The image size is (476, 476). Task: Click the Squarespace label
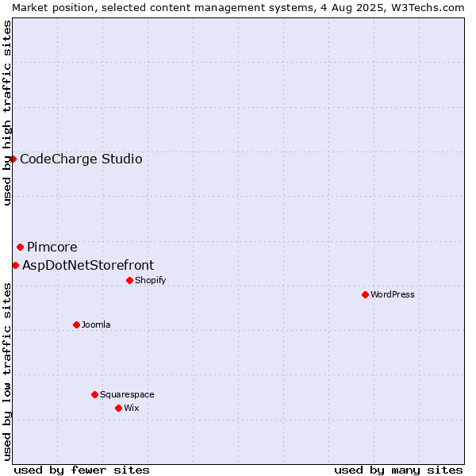[x=127, y=394]
